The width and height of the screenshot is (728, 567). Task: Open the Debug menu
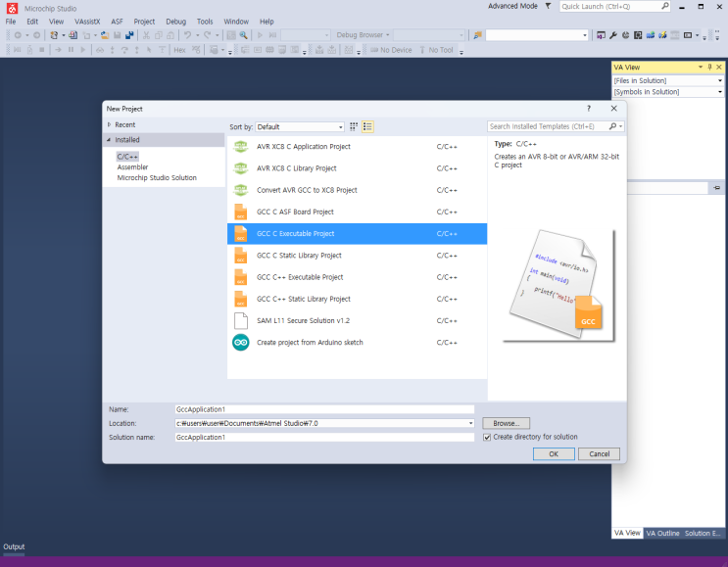click(176, 22)
